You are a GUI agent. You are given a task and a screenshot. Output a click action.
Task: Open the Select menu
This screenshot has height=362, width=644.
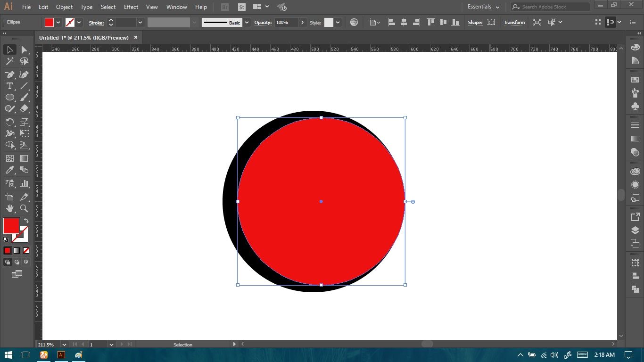coord(108,7)
